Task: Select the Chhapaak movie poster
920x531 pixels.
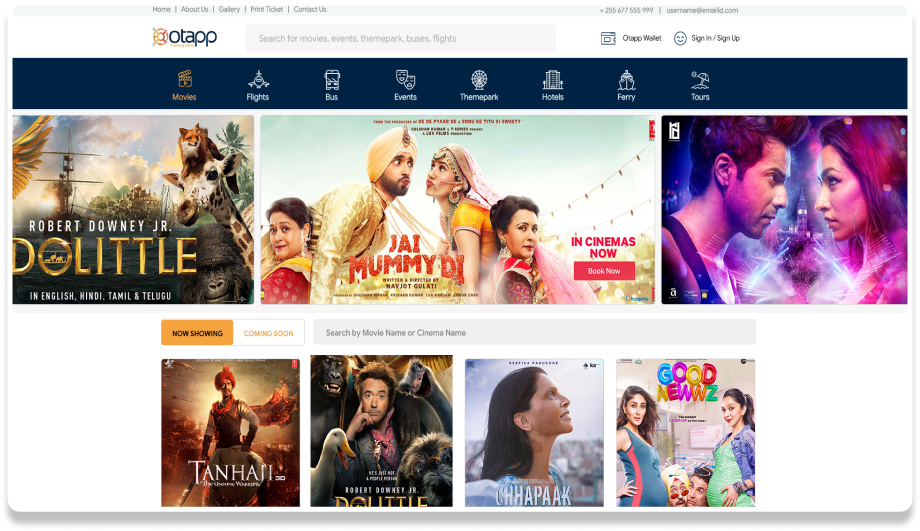Action: point(535,433)
